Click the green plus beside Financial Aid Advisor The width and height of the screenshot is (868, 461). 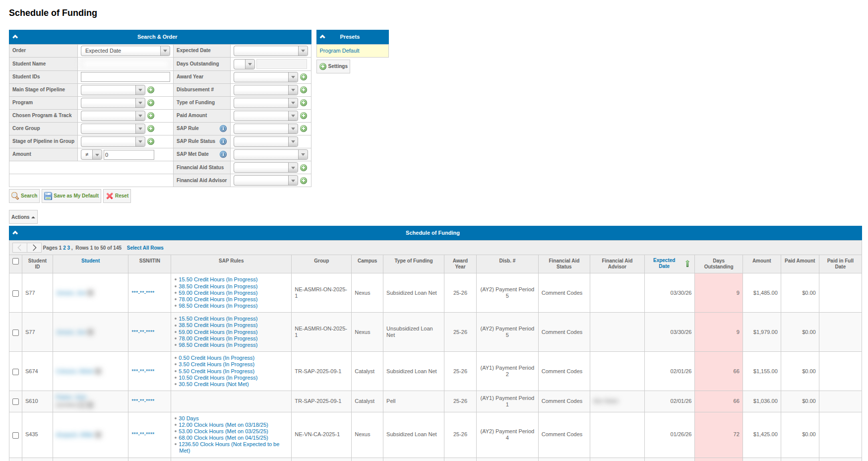tap(304, 181)
